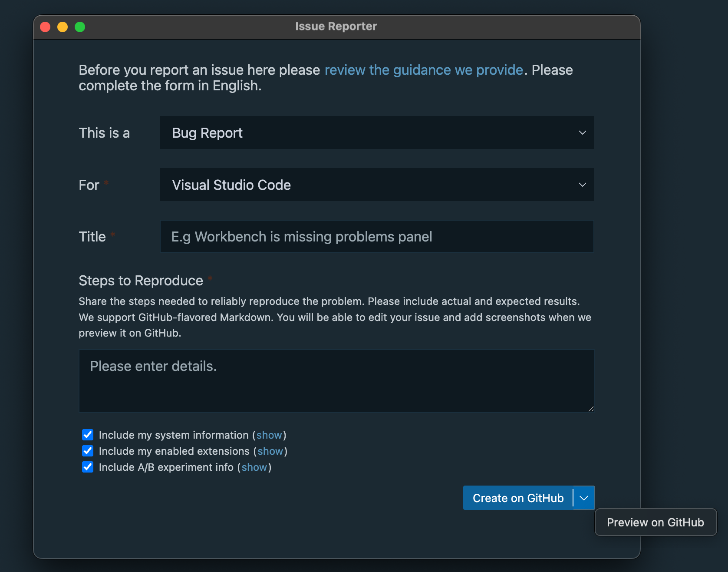Click the Visual Studio Code dropdown chevron
This screenshot has height=572, width=728.
582,185
